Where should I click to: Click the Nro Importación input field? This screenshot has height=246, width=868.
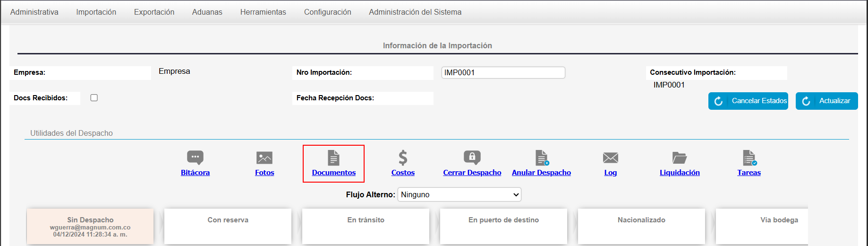[x=503, y=72]
